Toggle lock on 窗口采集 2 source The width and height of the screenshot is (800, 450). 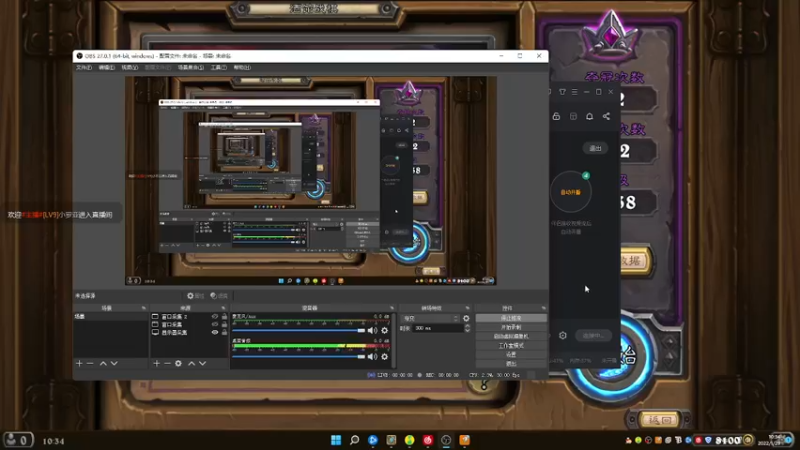tap(224, 316)
